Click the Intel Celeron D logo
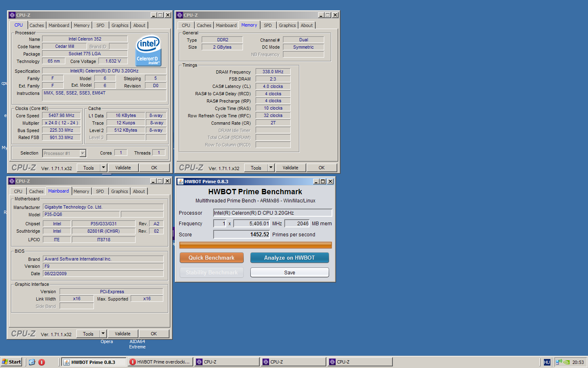Image resolution: width=588 pixels, height=368 pixels. (149, 51)
